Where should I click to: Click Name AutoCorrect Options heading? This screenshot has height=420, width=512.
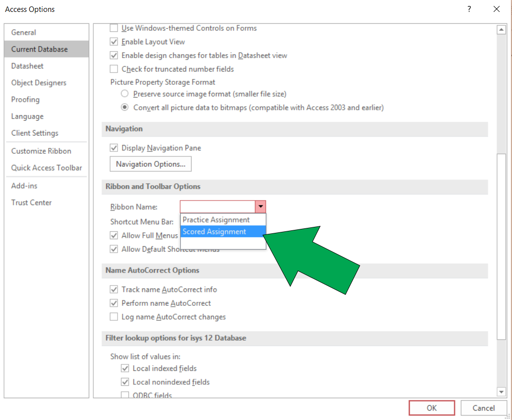[152, 270]
